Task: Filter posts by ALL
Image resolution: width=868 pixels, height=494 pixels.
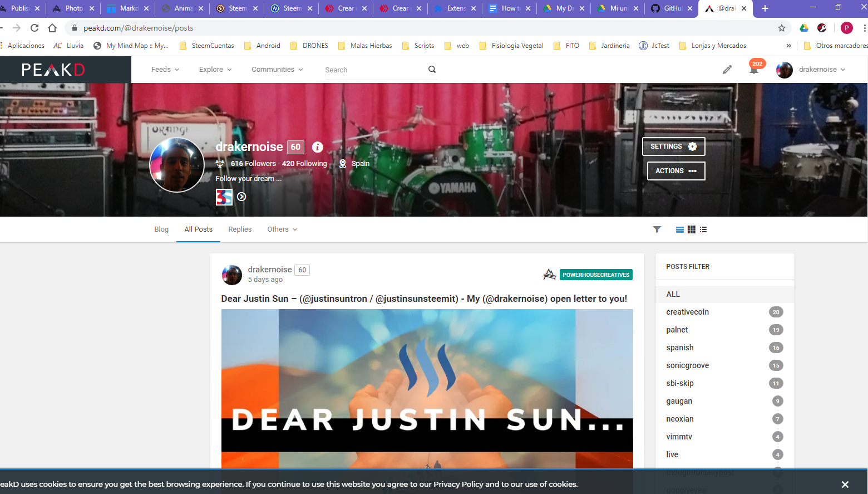Action: click(725, 294)
